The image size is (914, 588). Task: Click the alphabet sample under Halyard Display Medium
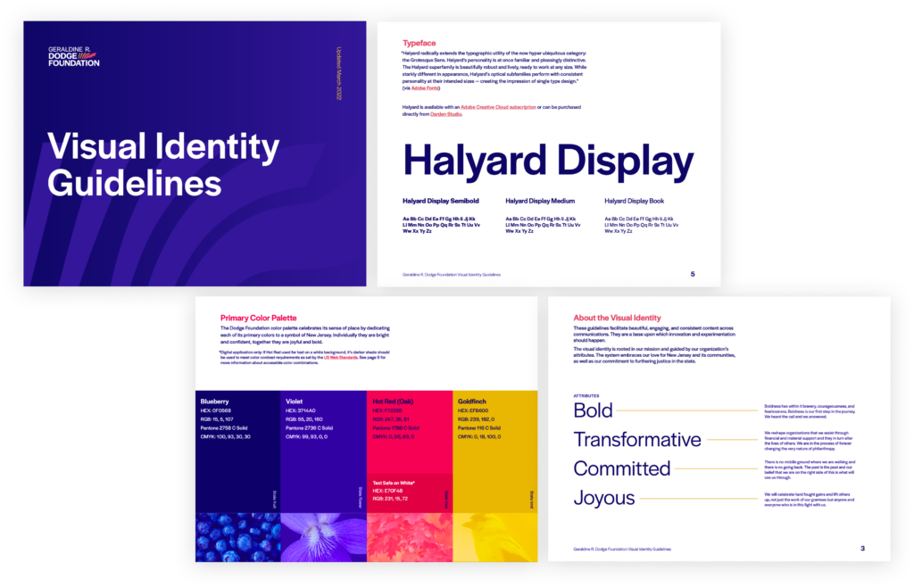click(x=543, y=225)
